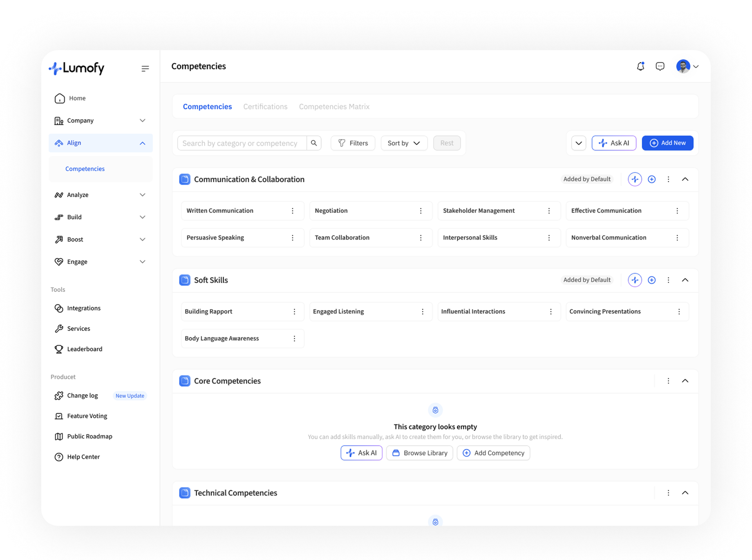Switch to the Competencies tab
This screenshot has height=560, width=752.
(x=207, y=107)
